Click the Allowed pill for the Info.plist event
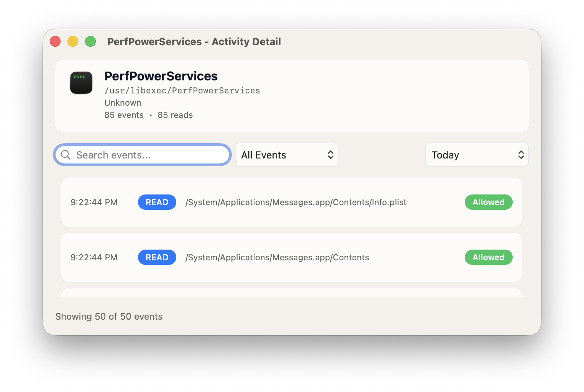 pos(488,202)
